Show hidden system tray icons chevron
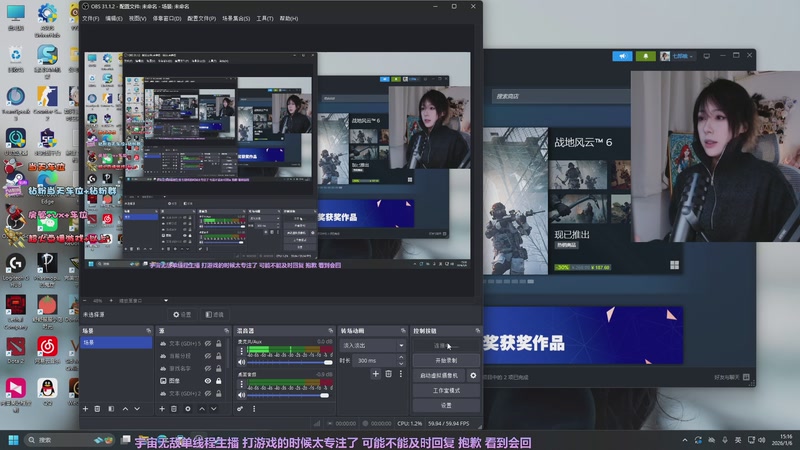The image size is (800, 450). click(x=685, y=440)
